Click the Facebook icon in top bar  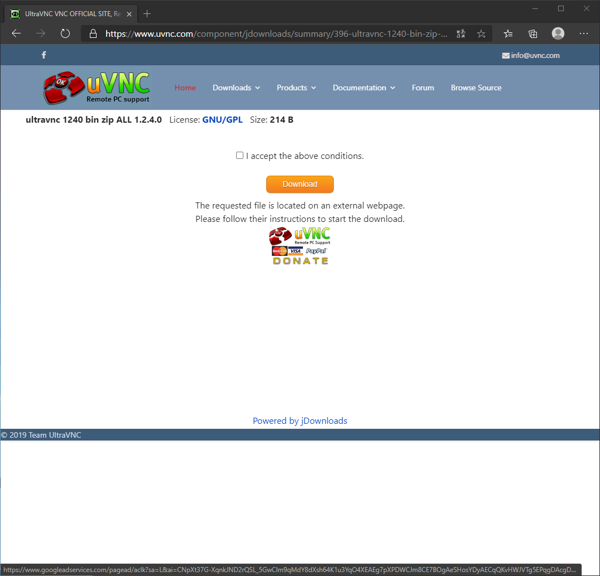44,55
